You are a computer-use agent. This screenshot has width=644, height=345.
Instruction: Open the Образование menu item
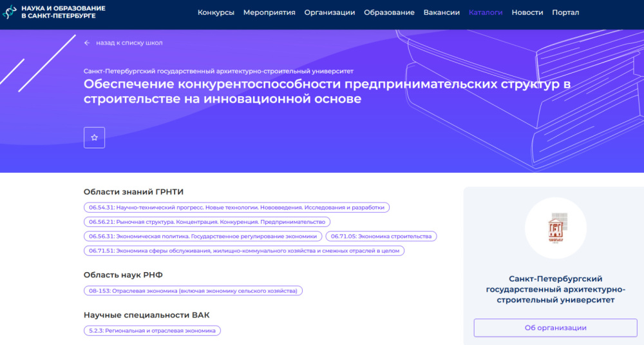click(389, 12)
